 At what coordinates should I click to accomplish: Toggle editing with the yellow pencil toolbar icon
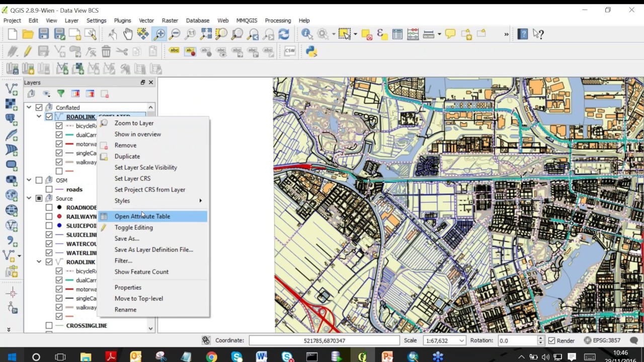pyautogui.click(x=28, y=51)
